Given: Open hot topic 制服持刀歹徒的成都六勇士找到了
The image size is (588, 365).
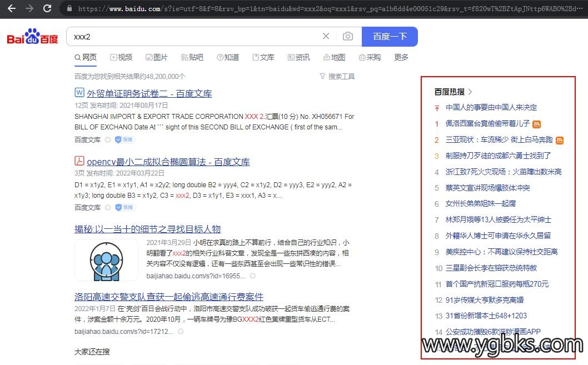Looking at the screenshot, I should 498,156.
